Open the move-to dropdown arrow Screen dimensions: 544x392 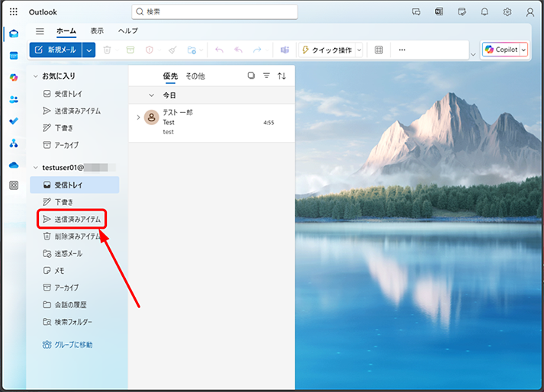pos(201,50)
